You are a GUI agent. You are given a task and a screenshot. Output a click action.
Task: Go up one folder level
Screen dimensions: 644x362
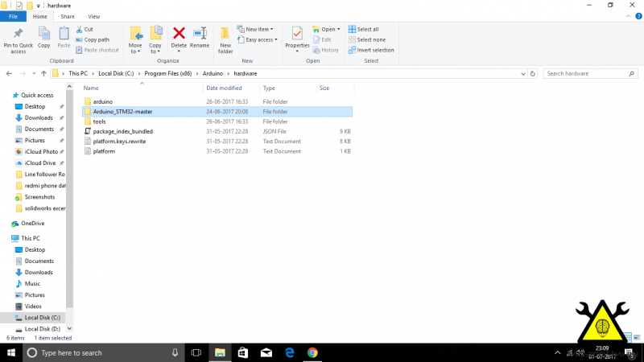pos(44,73)
